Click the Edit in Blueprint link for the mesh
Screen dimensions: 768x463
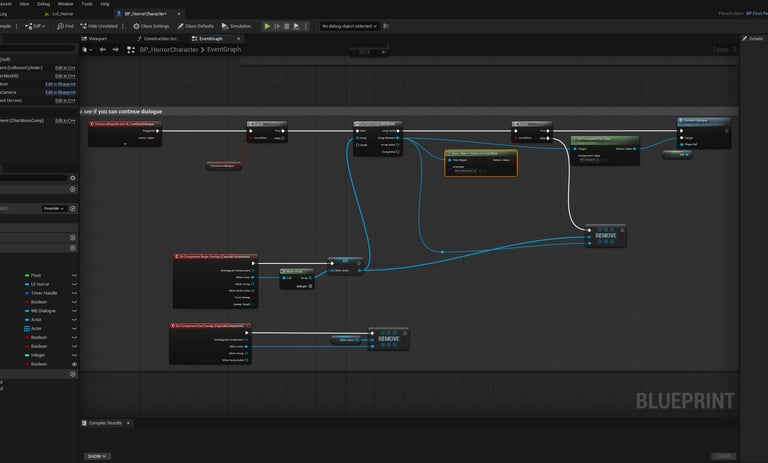coord(59,84)
